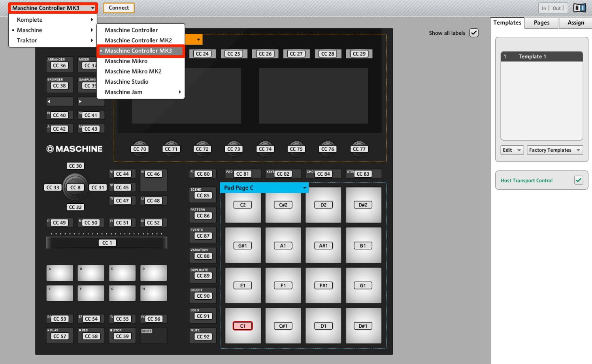Click the G1 pad
Image resolution: width=592 pixels, height=364 pixels.
click(x=363, y=285)
